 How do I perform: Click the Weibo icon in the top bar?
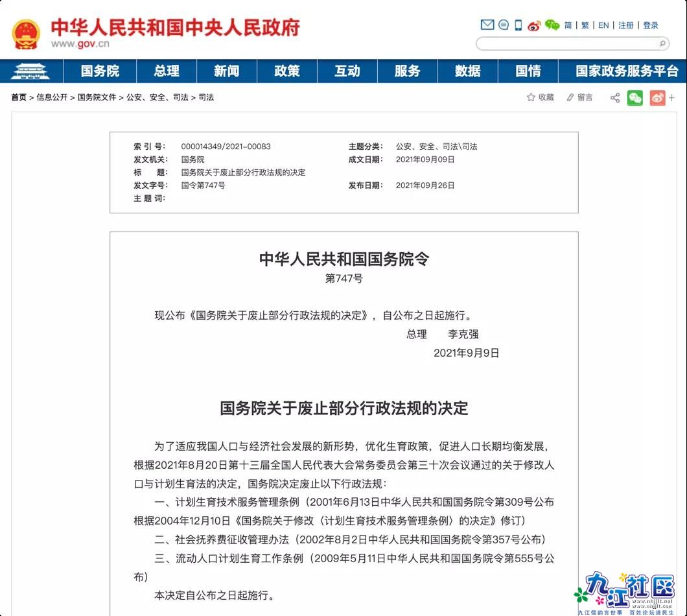[534, 25]
